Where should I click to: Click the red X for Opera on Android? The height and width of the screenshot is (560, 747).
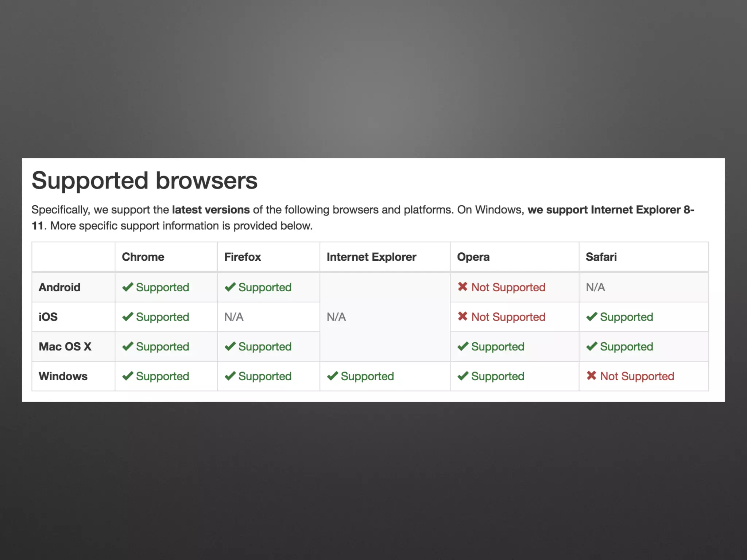pos(462,287)
